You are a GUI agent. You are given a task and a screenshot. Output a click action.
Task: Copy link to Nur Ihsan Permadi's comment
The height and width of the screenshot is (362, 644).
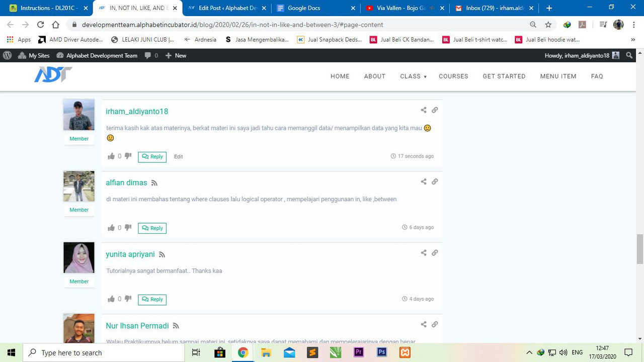click(x=435, y=324)
